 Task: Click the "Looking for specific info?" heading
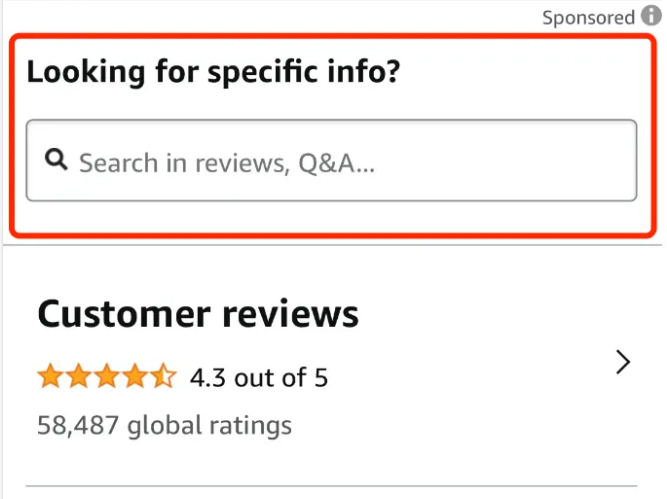[x=213, y=71]
